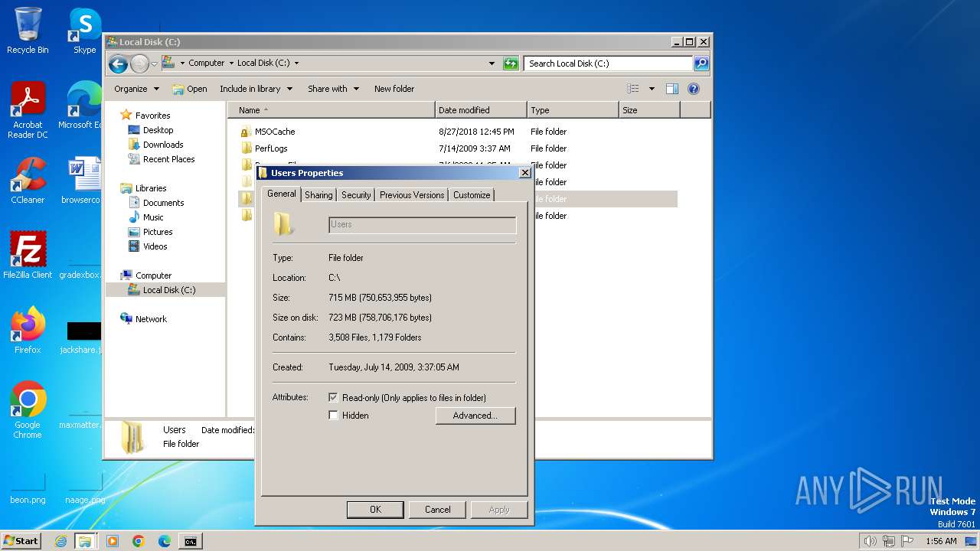Viewport: 980px width, 551px height.
Task: Expand the Local Disk (C:) breadcrumb arrow
Action: click(x=296, y=64)
